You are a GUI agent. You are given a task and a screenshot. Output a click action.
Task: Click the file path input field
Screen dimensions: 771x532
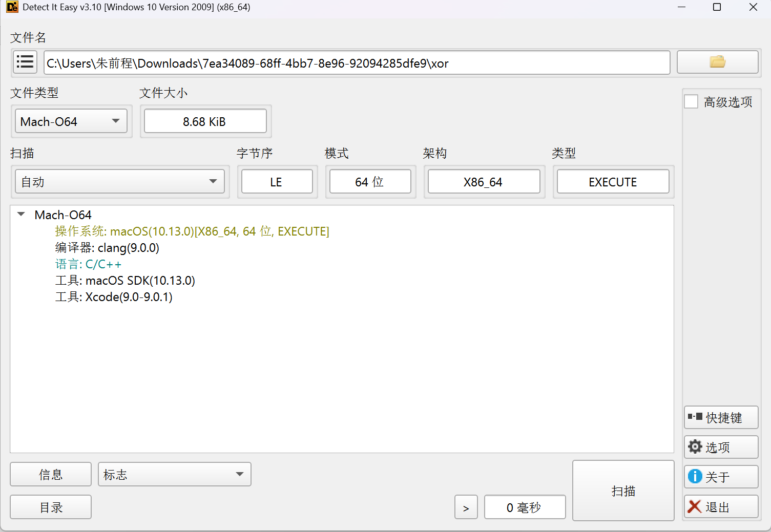pos(357,62)
